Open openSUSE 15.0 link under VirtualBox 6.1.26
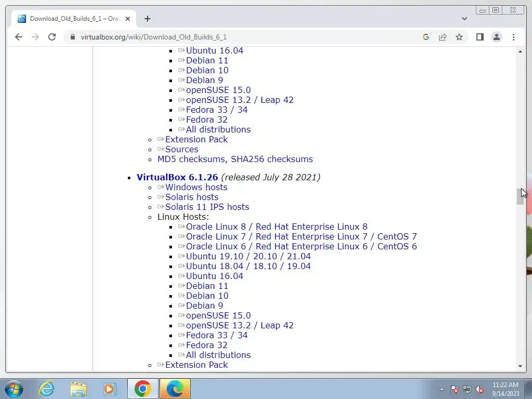The width and height of the screenshot is (532, 399). pos(218,315)
